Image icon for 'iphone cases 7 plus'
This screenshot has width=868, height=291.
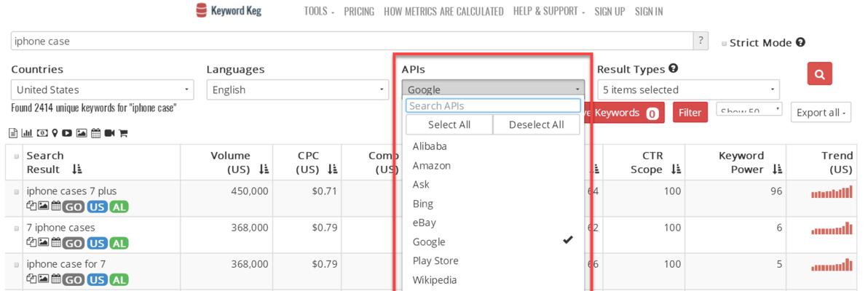pos(43,207)
